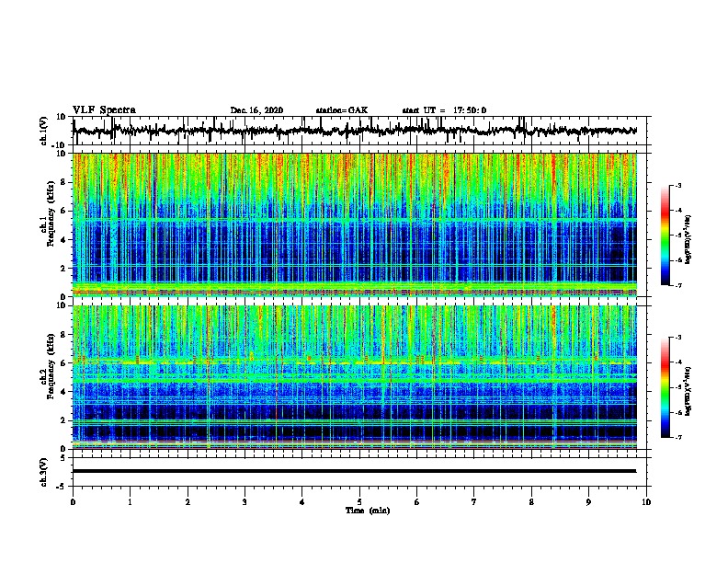Click the ch.1 spectrogram colorbar

pyautogui.click(x=665, y=236)
